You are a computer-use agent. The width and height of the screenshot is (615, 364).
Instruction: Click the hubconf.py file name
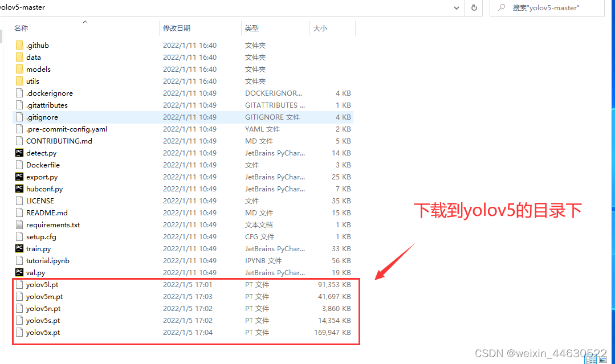pyautogui.click(x=44, y=189)
